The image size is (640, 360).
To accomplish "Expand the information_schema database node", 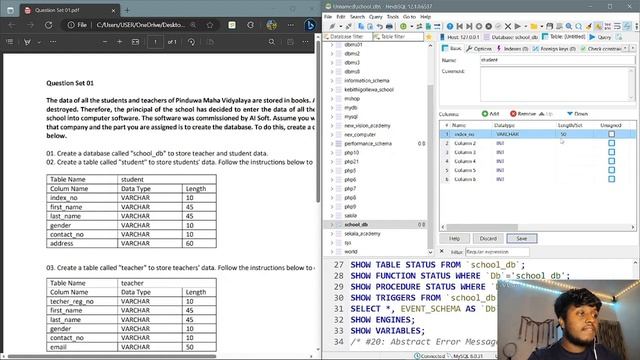I will tap(332, 80).
